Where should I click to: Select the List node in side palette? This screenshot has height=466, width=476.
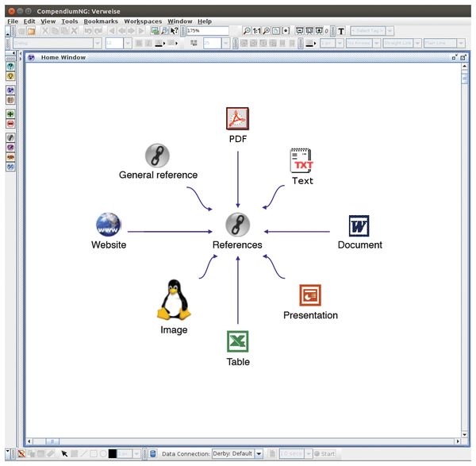(10, 100)
